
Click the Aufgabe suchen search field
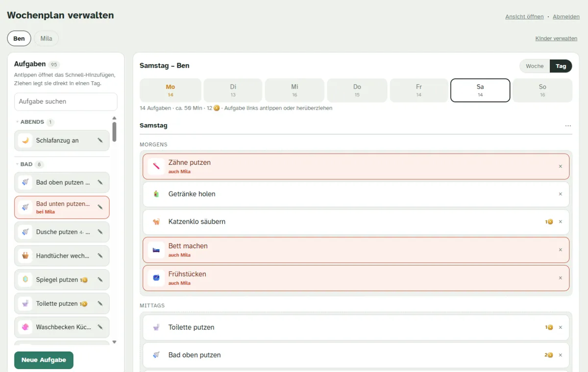[x=66, y=102]
